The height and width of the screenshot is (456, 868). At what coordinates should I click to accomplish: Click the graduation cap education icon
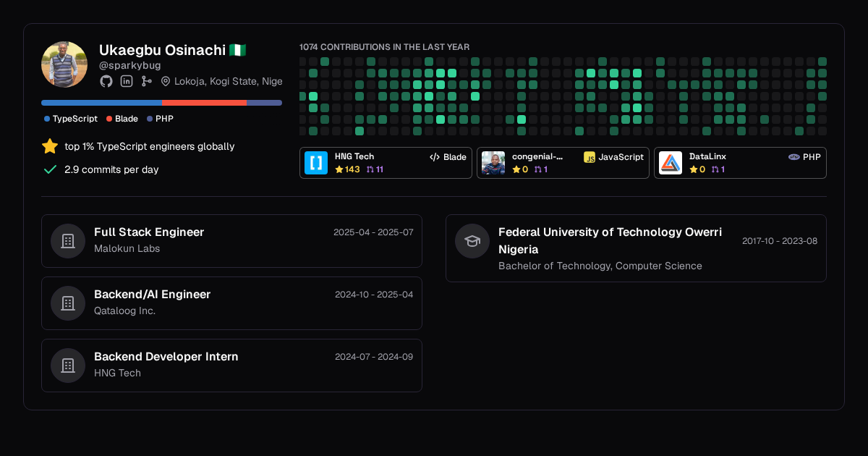tap(472, 241)
